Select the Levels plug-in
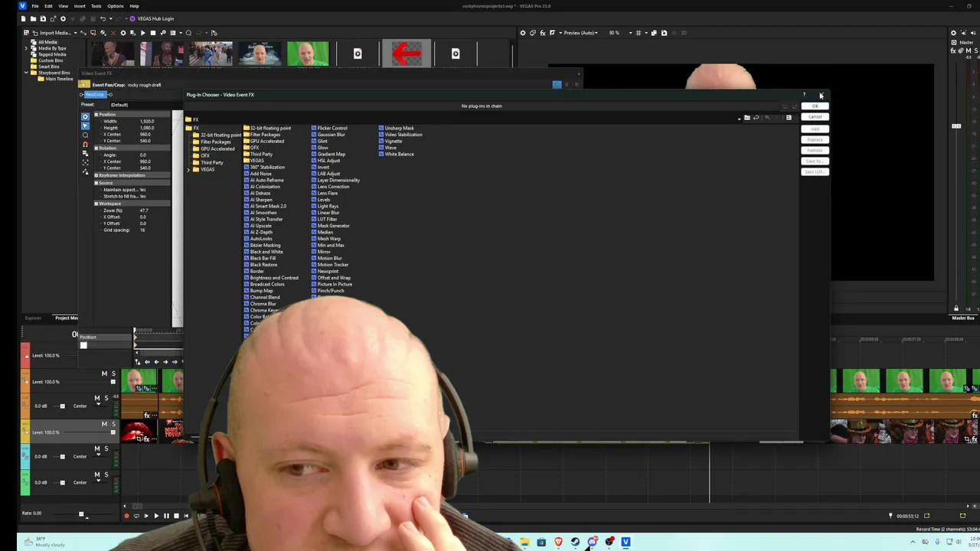980x551 pixels. coord(321,200)
